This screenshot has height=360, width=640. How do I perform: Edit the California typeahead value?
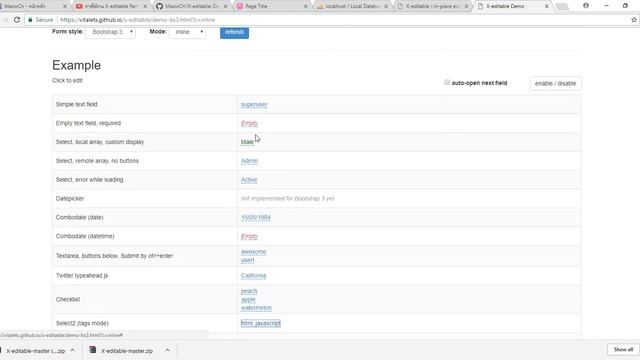pyautogui.click(x=253, y=276)
